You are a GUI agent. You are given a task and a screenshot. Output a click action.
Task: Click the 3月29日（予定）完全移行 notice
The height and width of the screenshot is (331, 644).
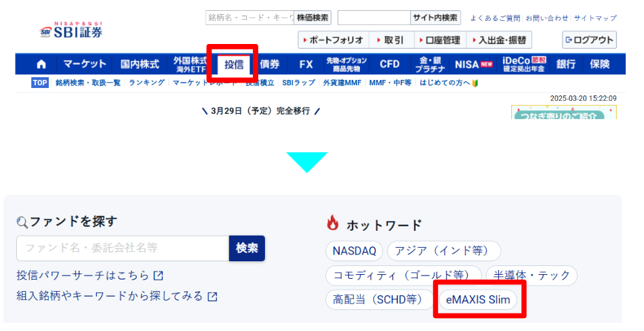260,111
